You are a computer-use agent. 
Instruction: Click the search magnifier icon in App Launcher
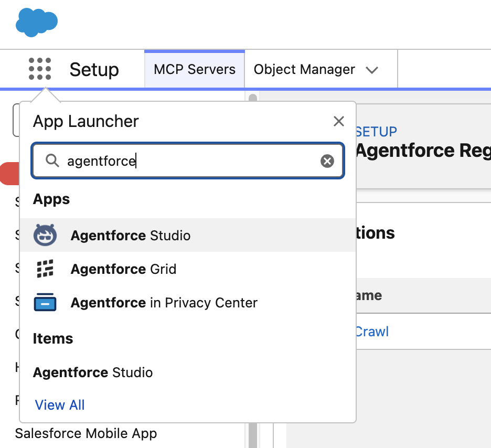point(52,161)
